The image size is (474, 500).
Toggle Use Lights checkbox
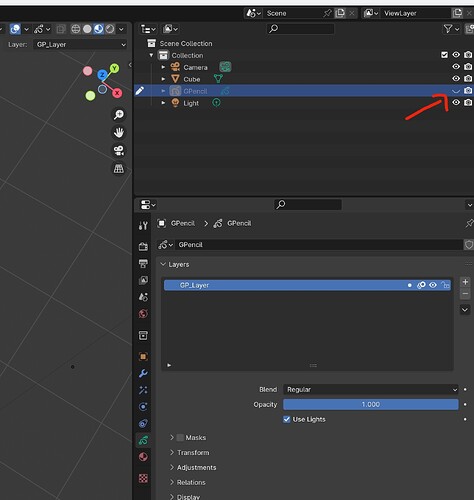[x=287, y=419]
